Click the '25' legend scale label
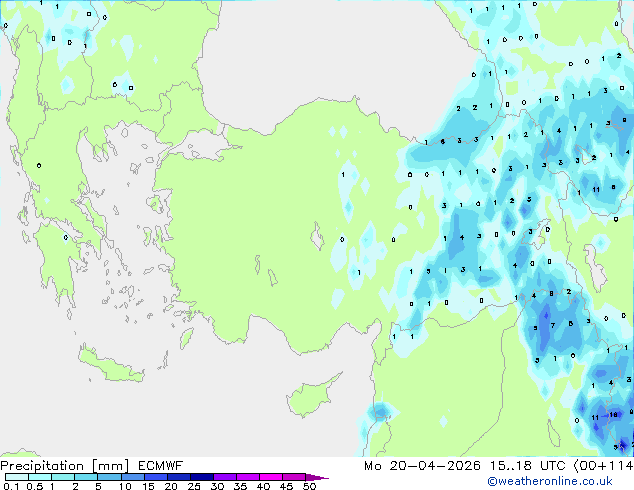This screenshot has height=490, width=634. point(194,486)
